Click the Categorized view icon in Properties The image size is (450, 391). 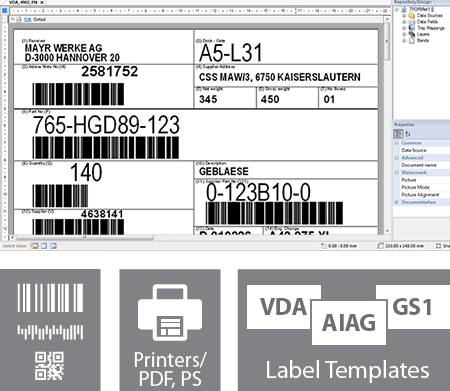pos(398,134)
